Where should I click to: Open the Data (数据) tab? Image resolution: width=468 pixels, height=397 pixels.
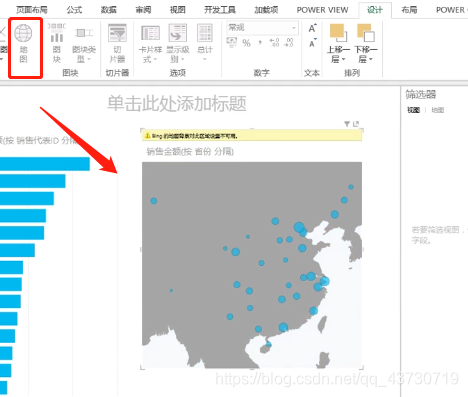(x=109, y=10)
